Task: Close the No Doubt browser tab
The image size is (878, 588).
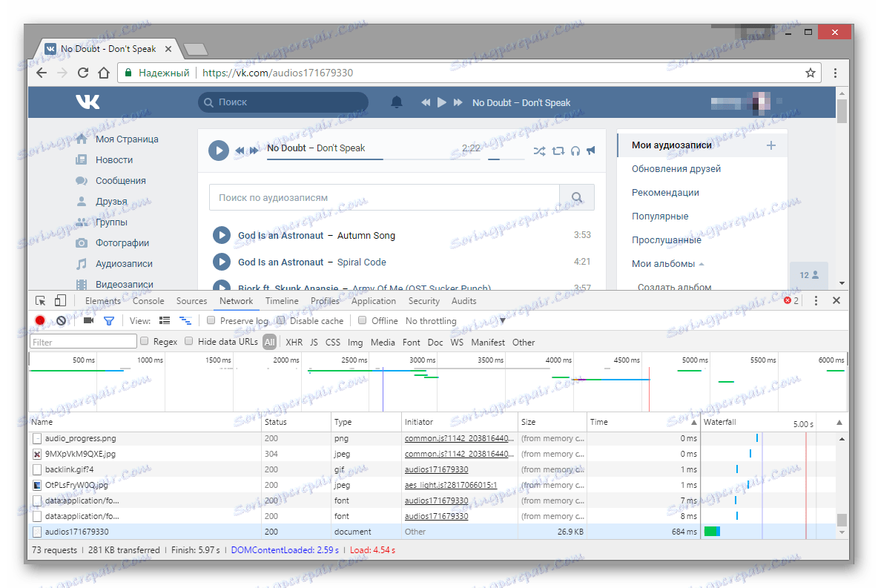Action: [168, 49]
